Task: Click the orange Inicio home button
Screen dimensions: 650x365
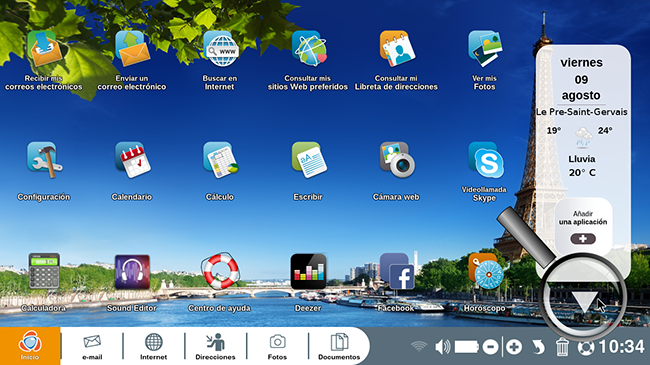Action: pyautogui.click(x=30, y=346)
